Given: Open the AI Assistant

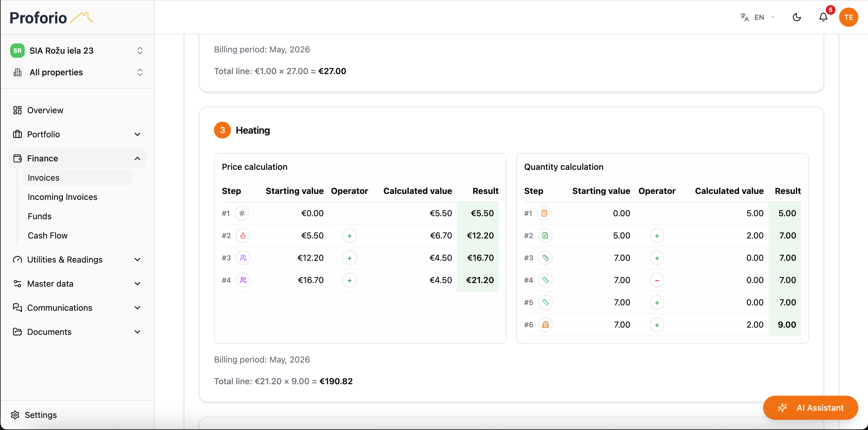Looking at the screenshot, I should [x=810, y=408].
